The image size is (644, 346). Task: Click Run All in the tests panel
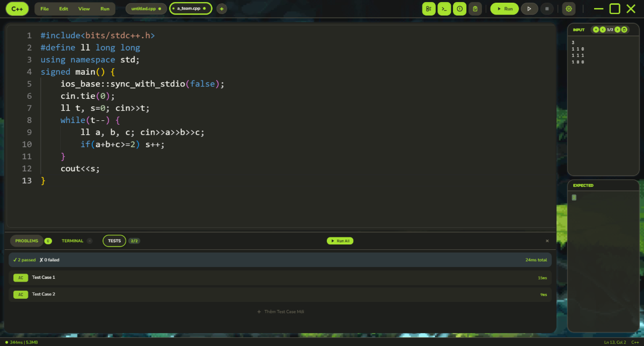tap(340, 241)
